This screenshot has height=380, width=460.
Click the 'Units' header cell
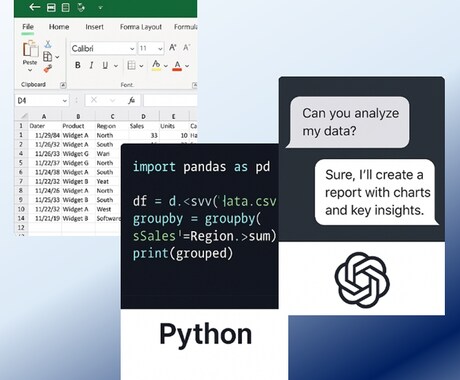174,126
